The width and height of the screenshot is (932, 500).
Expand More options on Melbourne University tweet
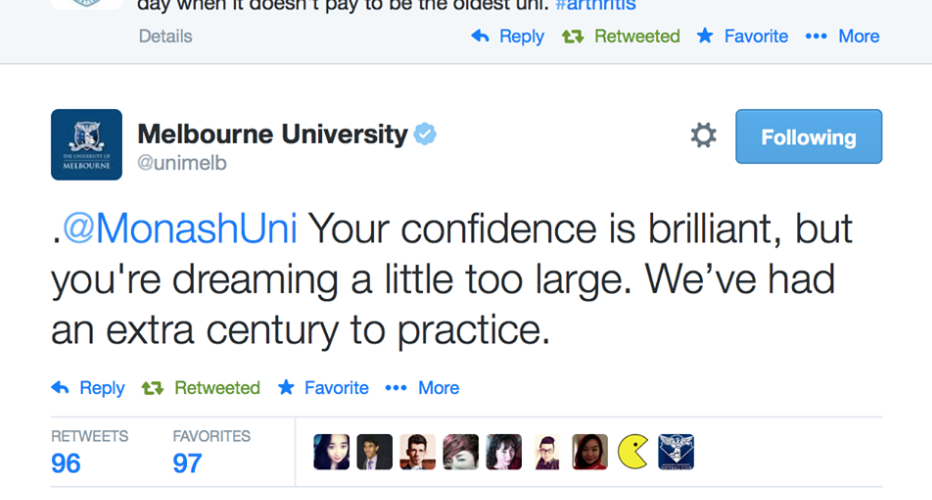pyautogui.click(x=422, y=388)
